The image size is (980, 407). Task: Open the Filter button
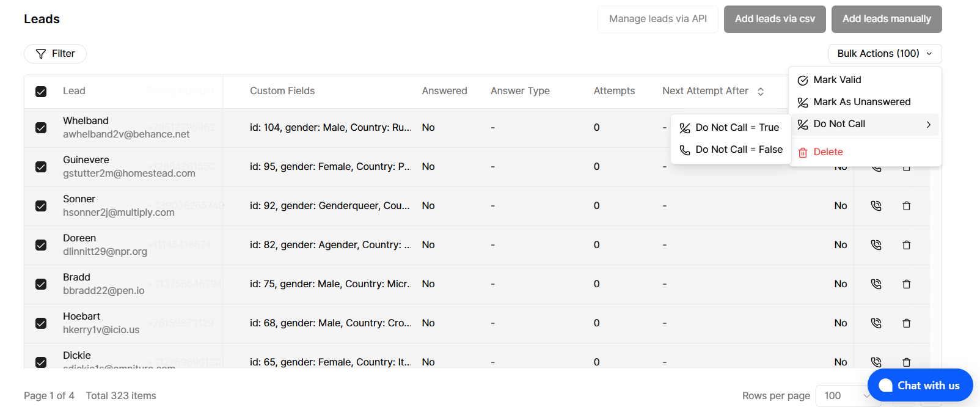[55, 54]
